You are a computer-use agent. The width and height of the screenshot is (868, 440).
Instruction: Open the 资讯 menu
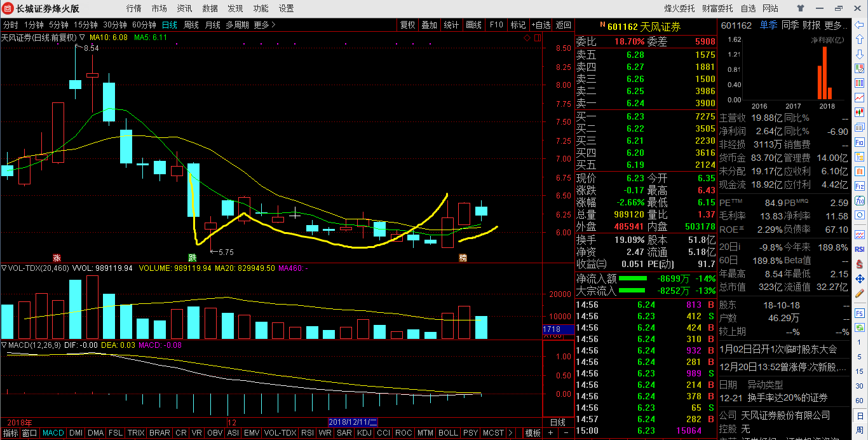point(184,8)
